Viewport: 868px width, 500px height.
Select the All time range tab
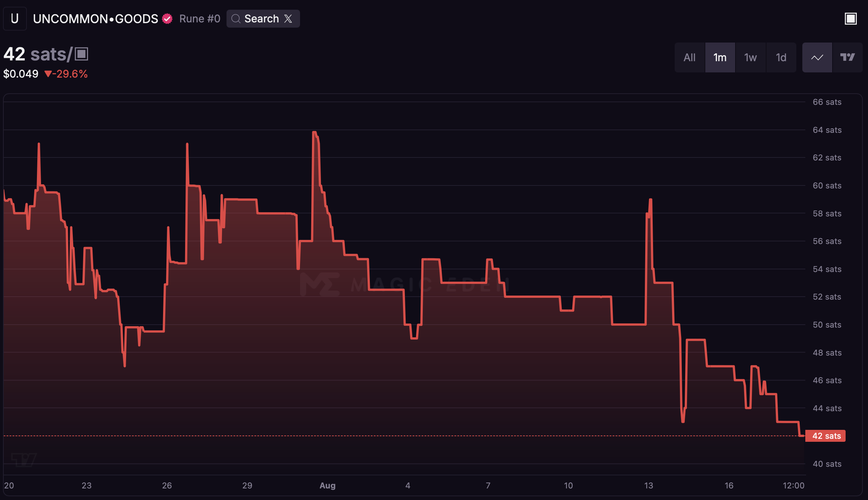coord(690,57)
